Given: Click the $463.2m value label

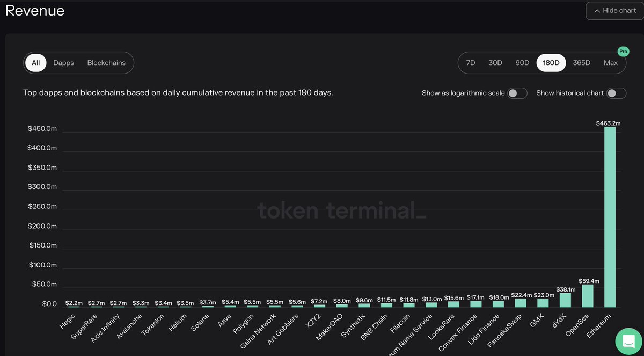Looking at the screenshot, I should click(x=608, y=123).
